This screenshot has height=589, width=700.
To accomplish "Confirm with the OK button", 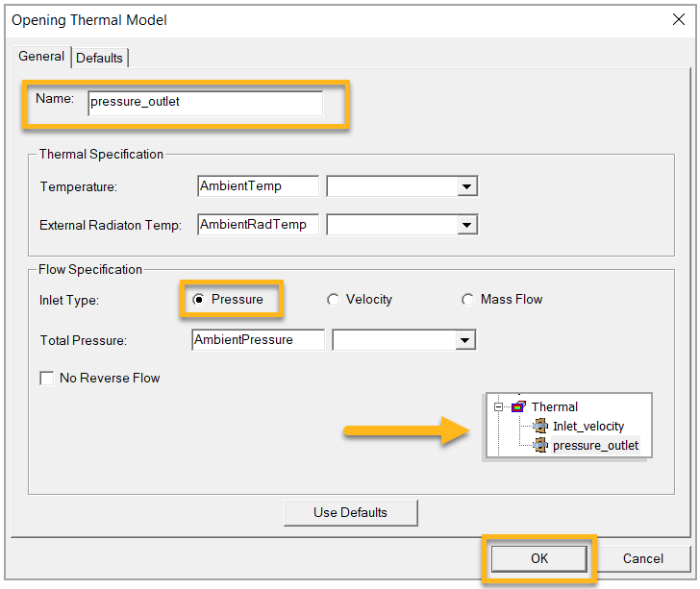I will pyautogui.click(x=538, y=558).
